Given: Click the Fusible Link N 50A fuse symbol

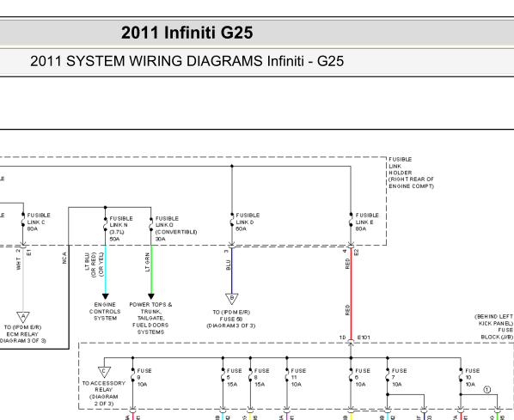Looking at the screenshot, I should 105,225.
